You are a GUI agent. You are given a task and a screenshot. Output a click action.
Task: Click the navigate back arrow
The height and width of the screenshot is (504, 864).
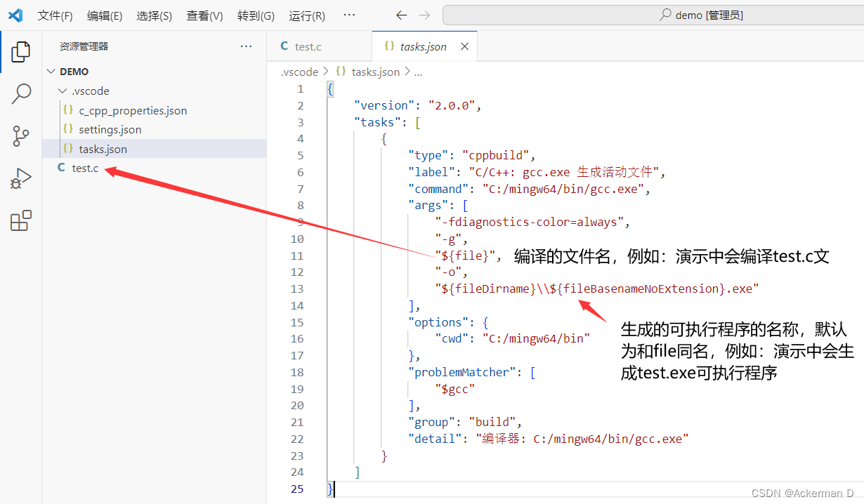click(401, 14)
